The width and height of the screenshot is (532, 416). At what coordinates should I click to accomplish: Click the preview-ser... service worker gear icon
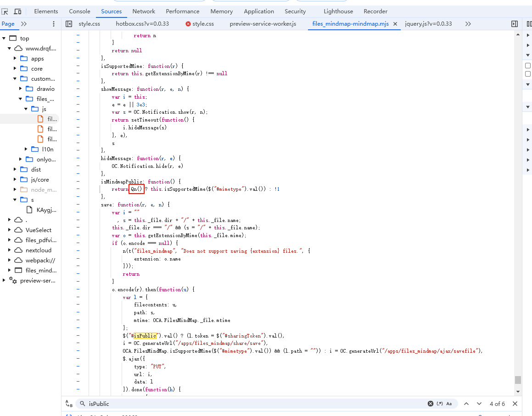(x=13, y=280)
